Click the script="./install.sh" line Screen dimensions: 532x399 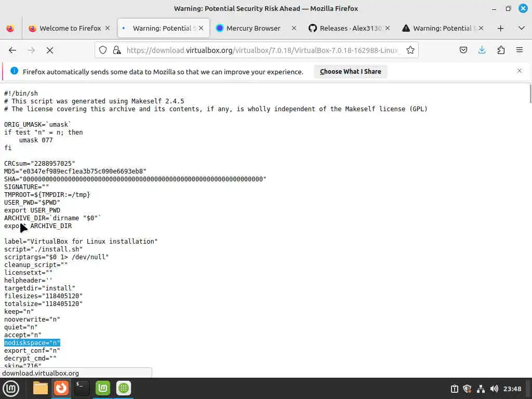point(44,249)
